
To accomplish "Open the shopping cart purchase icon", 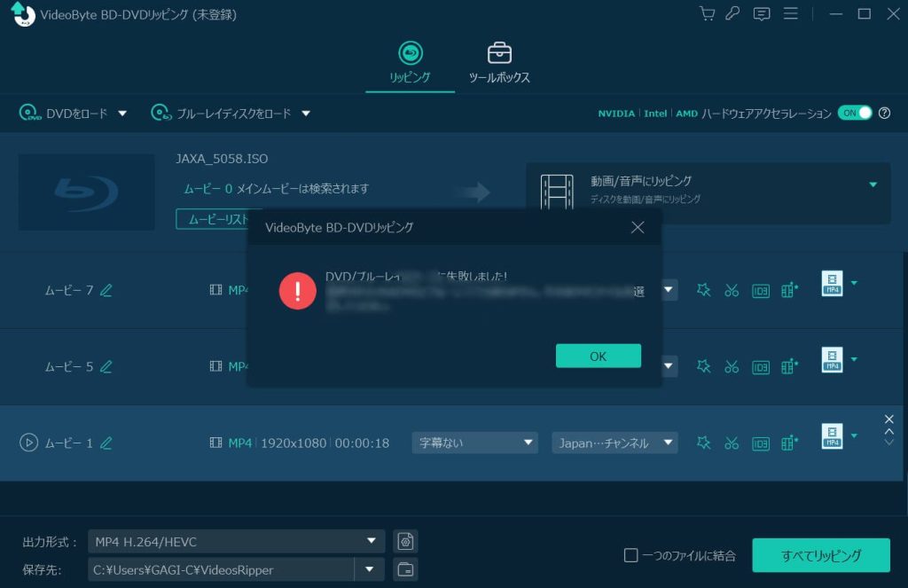I will pos(707,13).
